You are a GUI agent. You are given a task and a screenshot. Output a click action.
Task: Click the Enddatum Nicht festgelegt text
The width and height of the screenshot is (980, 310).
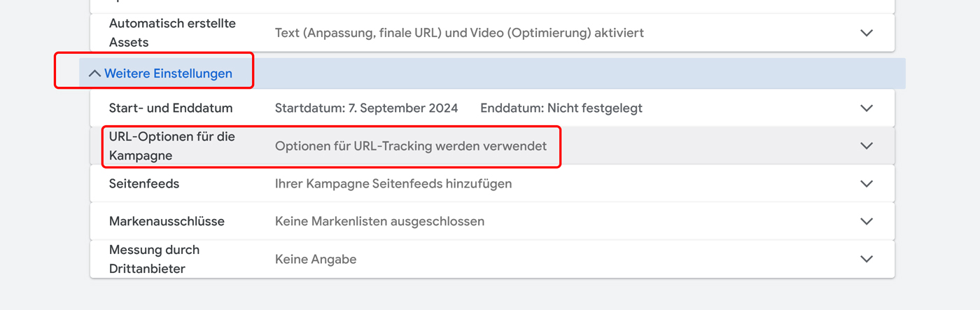[x=561, y=108]
